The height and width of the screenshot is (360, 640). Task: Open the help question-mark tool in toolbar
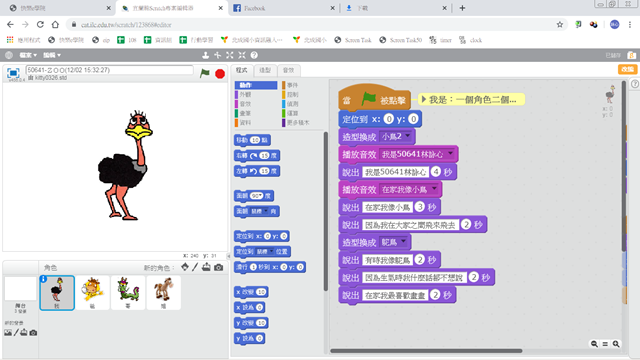pyautogui.click(x=254, y=55)
